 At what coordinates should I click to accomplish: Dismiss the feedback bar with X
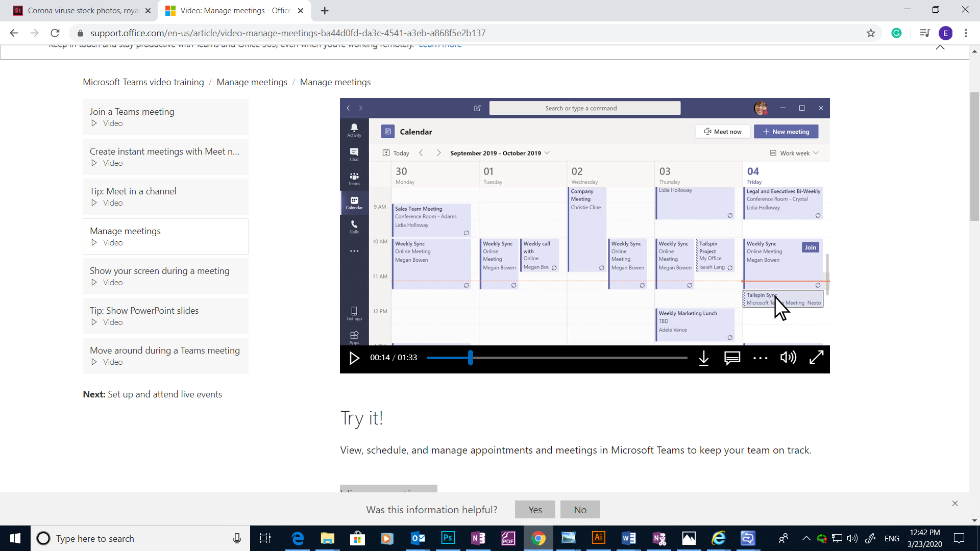[955, 504]
